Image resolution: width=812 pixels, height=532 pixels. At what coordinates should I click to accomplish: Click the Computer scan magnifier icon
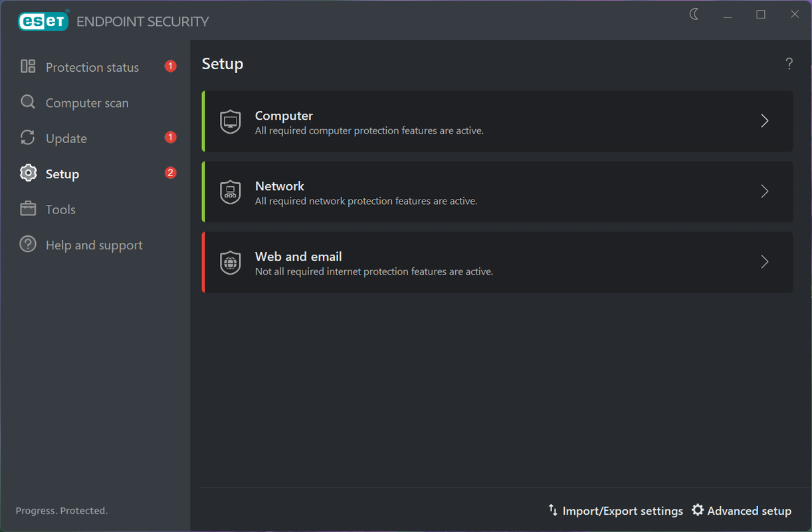(x=28, y=102)
